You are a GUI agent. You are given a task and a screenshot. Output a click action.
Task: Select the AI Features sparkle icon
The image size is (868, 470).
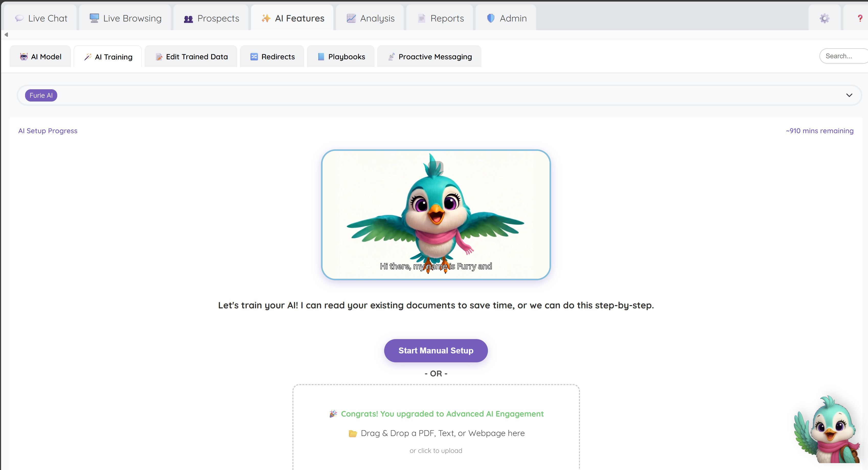pos(266,18)
